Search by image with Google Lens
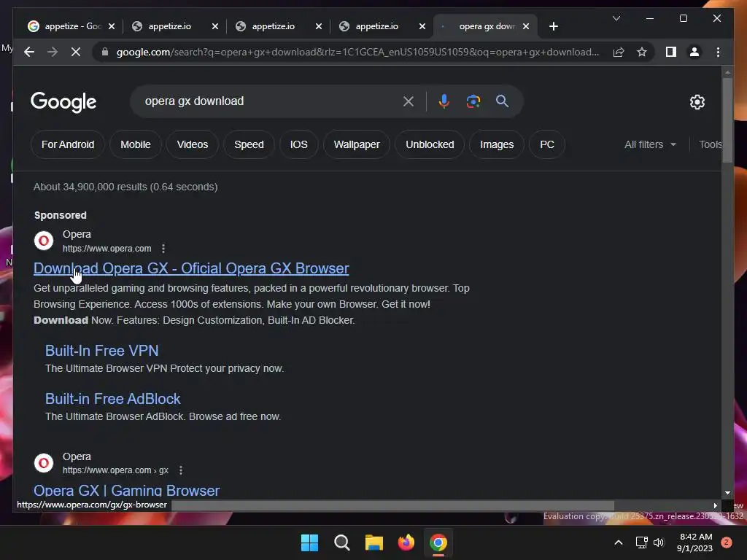This screenshot has height=560, width=747. click(473, 101)
